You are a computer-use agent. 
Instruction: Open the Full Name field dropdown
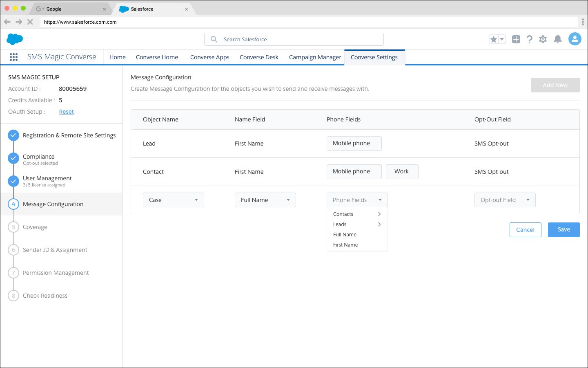point(265,200)
